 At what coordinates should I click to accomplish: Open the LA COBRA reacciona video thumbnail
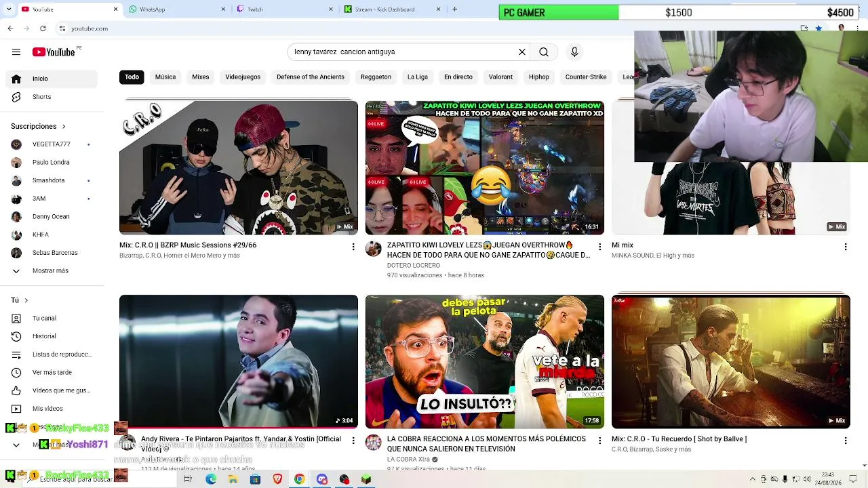pyautogui.click(x=485, y=362)
